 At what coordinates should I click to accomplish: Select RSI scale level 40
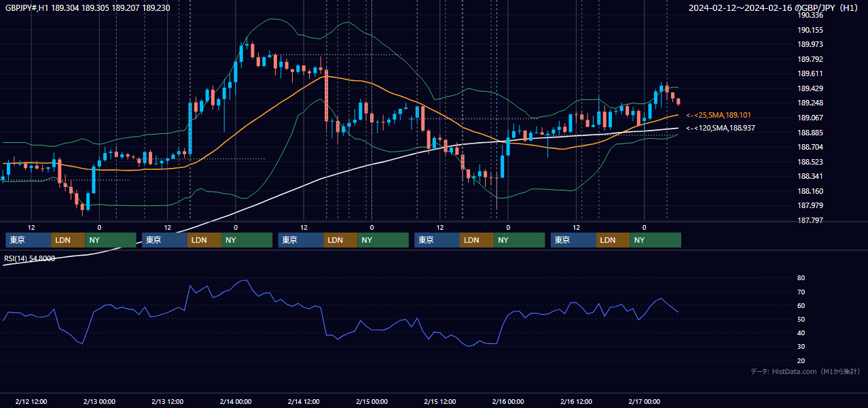(801, 333)
